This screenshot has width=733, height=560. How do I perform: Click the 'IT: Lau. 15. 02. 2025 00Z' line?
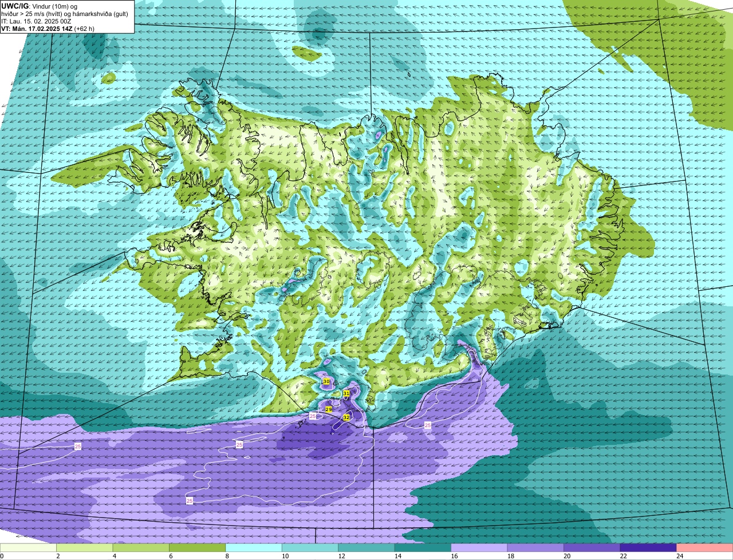tap(36, 21)
